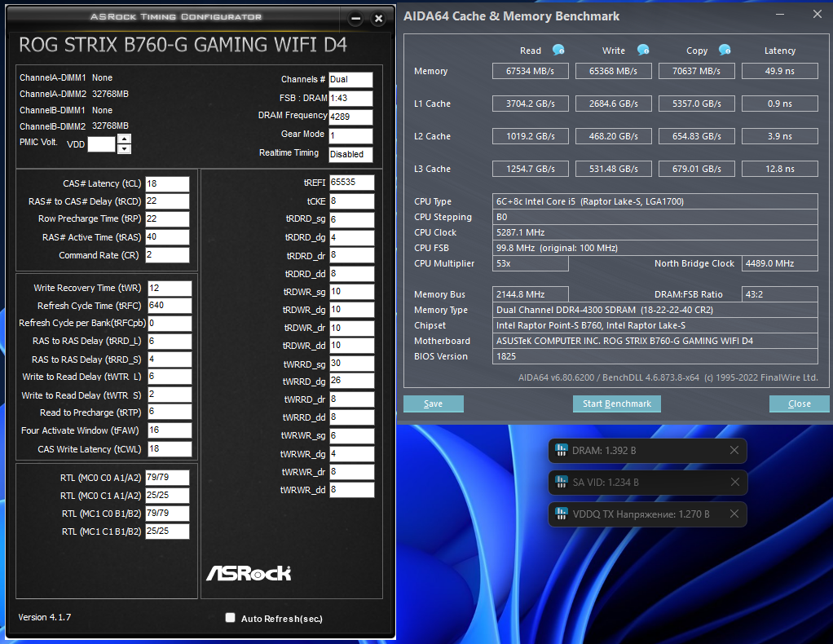The height and width of the screenshot is (644, 833).
Task: Click the Write info bubble icon
Action: point(643,50)
